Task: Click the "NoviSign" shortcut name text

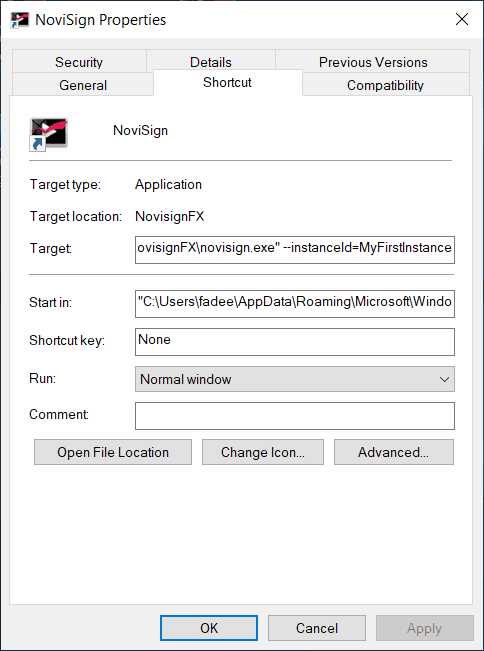Action: 140,130
